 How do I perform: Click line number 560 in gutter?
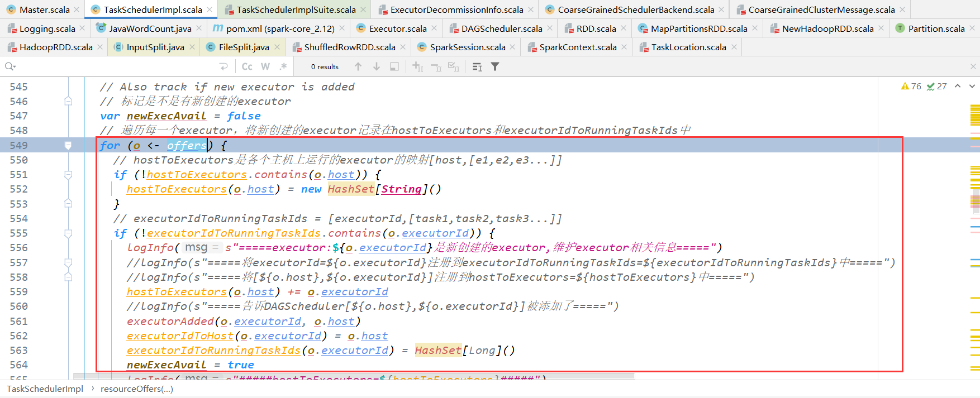pos(18,306)
